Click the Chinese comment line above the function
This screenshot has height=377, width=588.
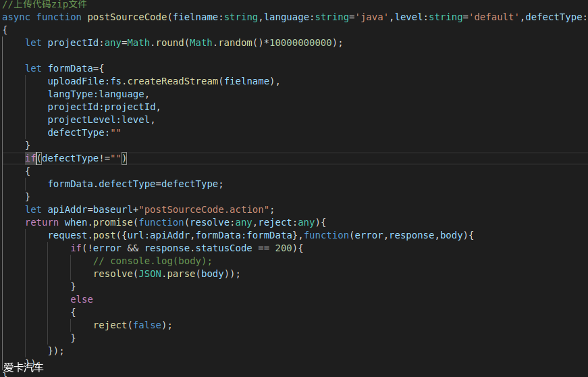(44, 4)
